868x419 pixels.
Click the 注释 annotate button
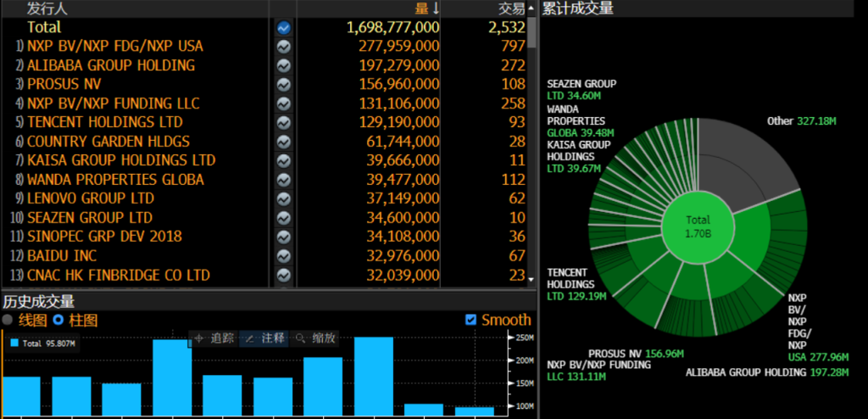[265, 338]
